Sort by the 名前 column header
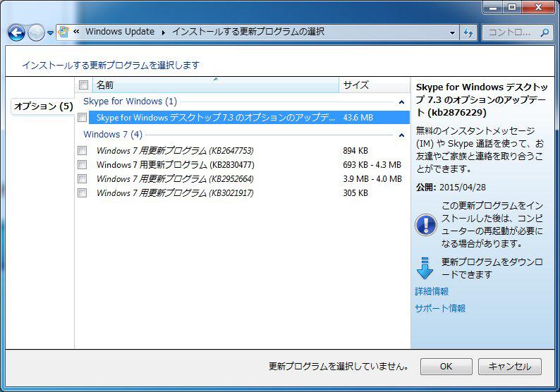This screenshot has width=560, height=392. tap(216, 85)
